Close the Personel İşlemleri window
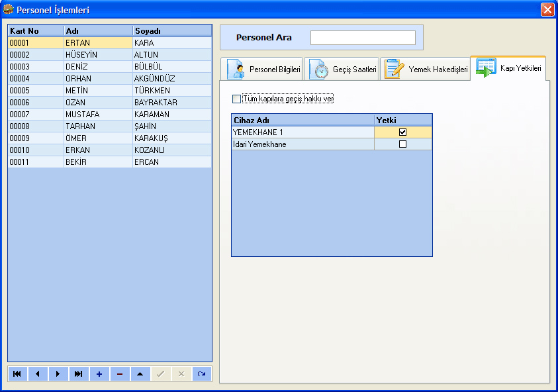The width and height of the screenshot is (558, 392). coord(547,10)
